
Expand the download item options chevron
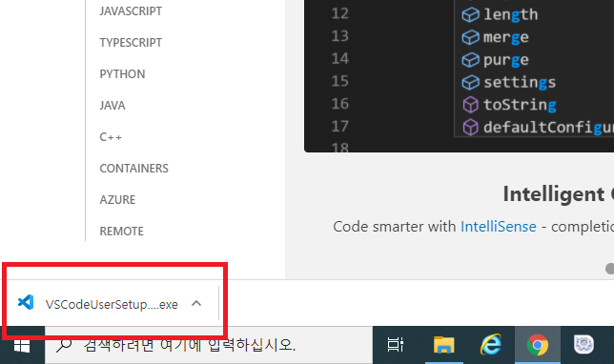tap(196, 303)
